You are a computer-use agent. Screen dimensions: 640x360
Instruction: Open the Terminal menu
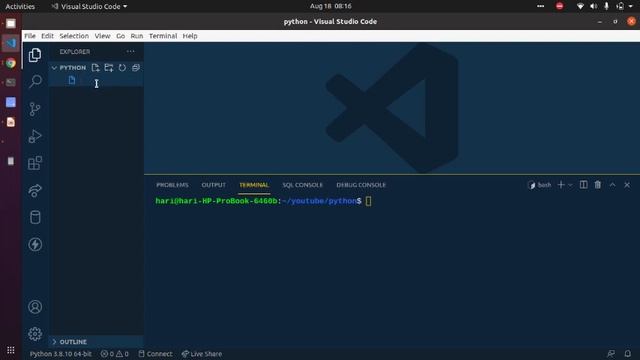click(163, 36)
